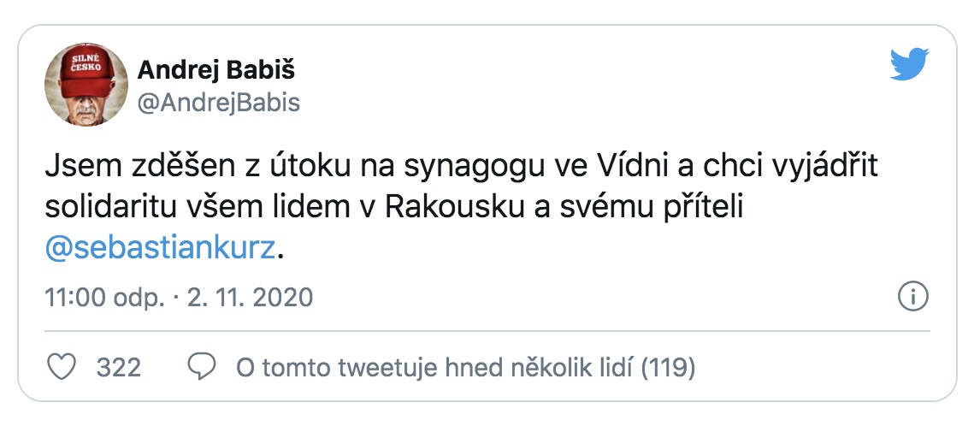The width and height of the screenshot is (980, 438).
Task: Open "O tomto tweetuje hned několik lidí" link
Action: [x=434, y=368]
